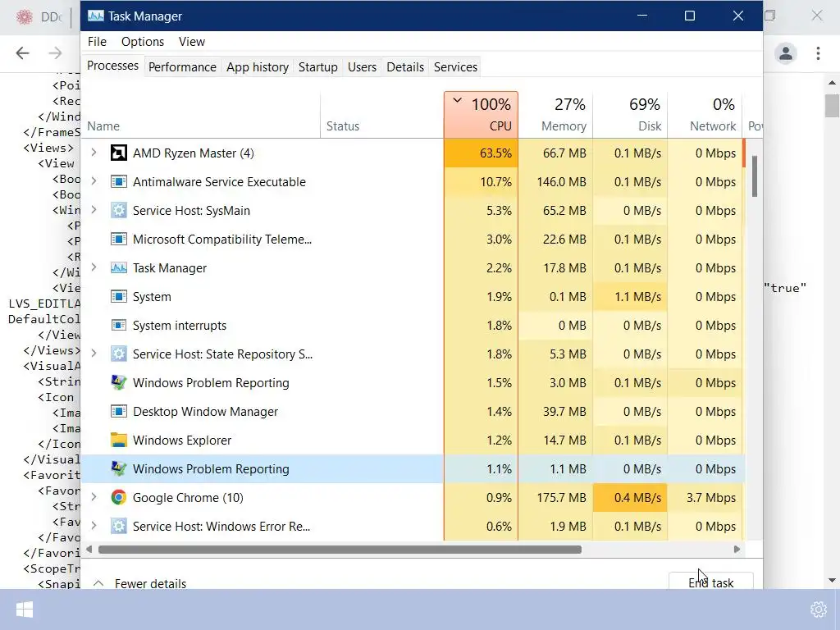
Task: Click the horizontal scrollbar left arrow
Action: [89, 550]
